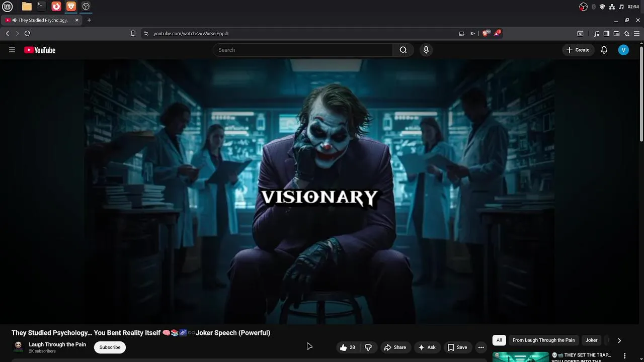Click into the YouTube Search field
The height and width of the screenshot is (362, 644).
[x=303, y=50]
